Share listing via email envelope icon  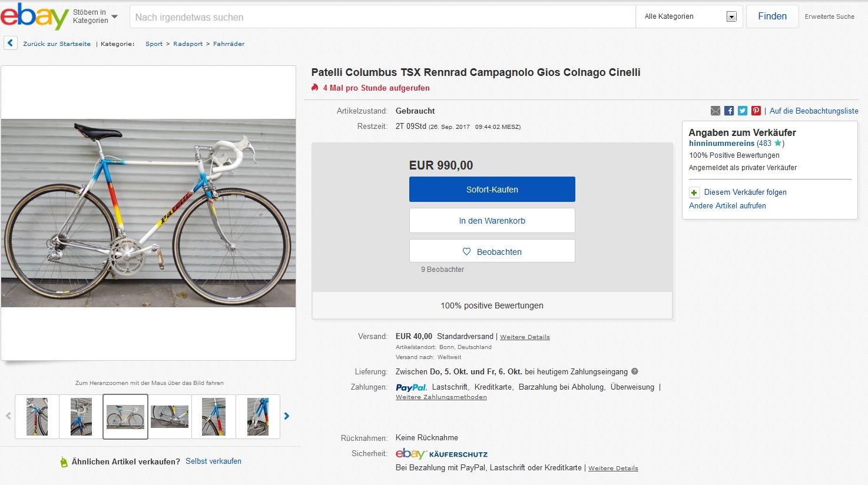pos(715,111)
